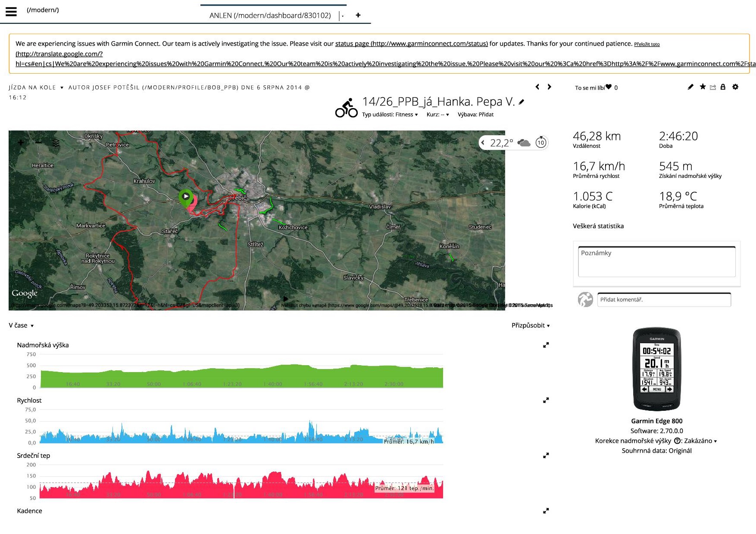Add a new dashboard tab with plus
The height and width of the screenshot is (534, 756).
coord(358,15)
